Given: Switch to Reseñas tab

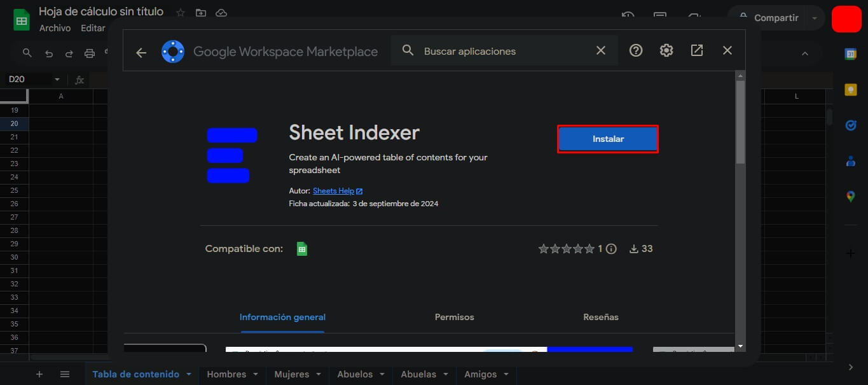Looking at the screenshot, I should (x=601, y=317).
